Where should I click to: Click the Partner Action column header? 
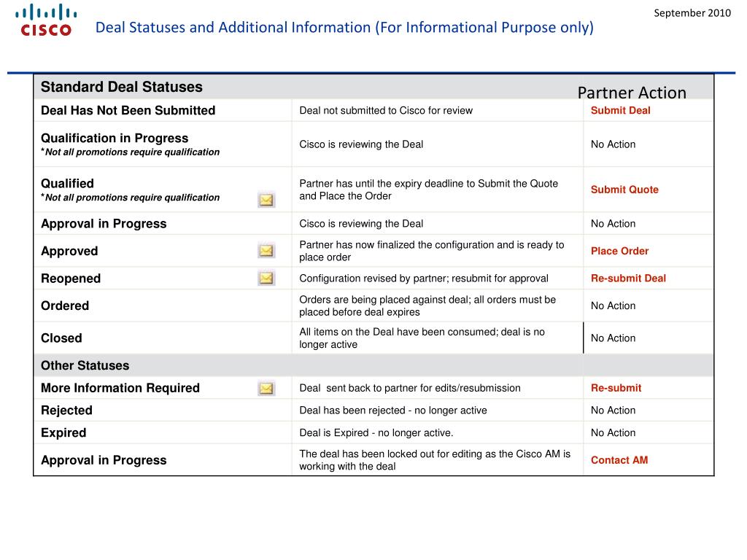click(632, 93)
